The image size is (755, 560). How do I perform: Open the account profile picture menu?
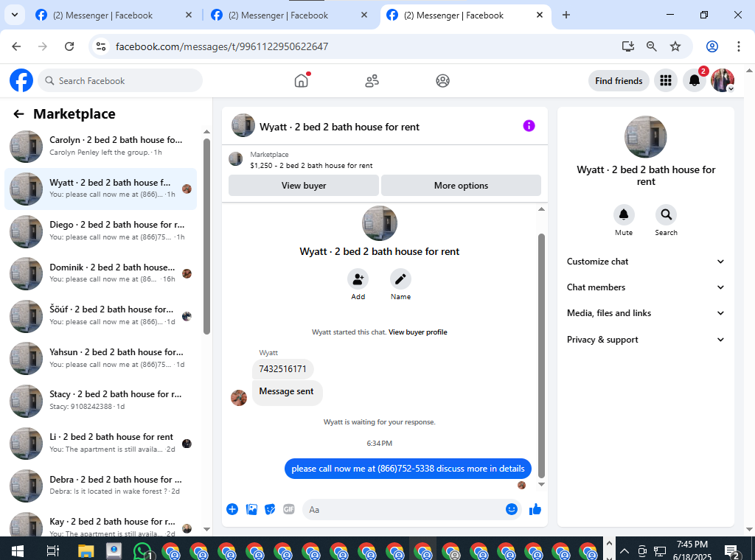coord(723,80)
